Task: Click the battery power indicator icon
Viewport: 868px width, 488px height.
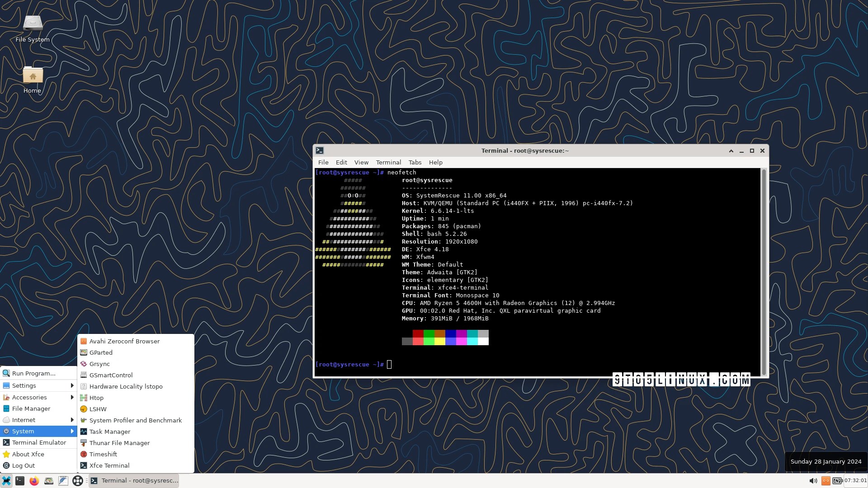Action: click(x=837, y=481)
